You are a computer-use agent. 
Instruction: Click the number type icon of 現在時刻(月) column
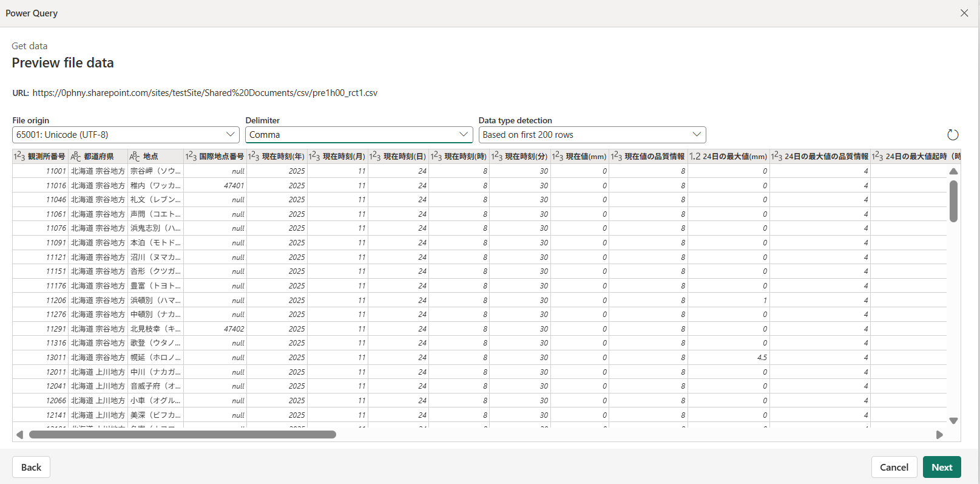click(314, 157)
